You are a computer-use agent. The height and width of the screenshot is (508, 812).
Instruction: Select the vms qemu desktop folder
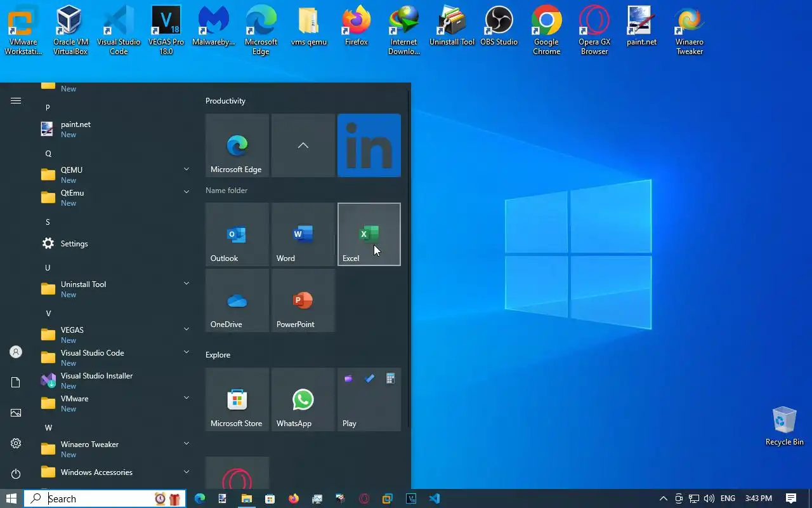click(x=309, y=27)
